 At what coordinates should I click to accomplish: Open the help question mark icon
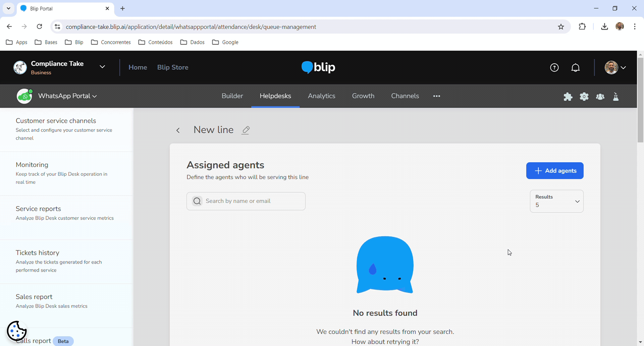coord(554,68)
